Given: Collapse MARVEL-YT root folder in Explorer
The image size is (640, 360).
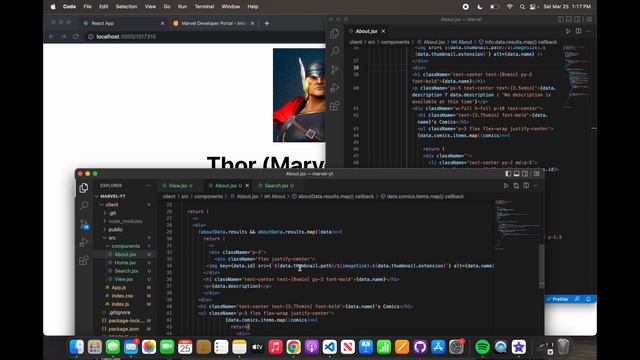Looking at the screenshot, I should click(x=113, y=196).
